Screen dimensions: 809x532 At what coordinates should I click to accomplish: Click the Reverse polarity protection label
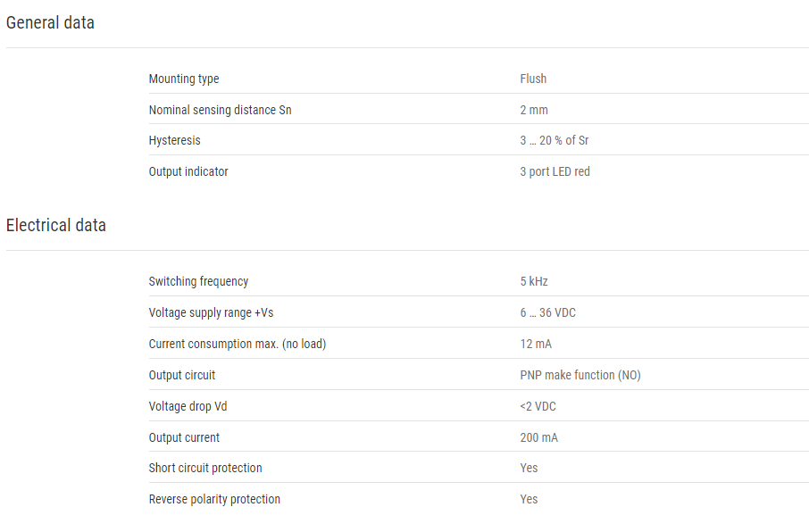coord(214,500)
